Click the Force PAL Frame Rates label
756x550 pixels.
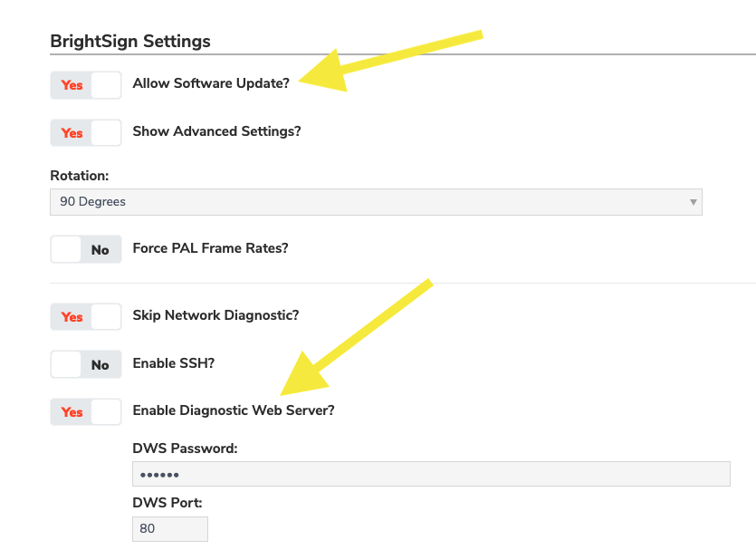[210, 248]
